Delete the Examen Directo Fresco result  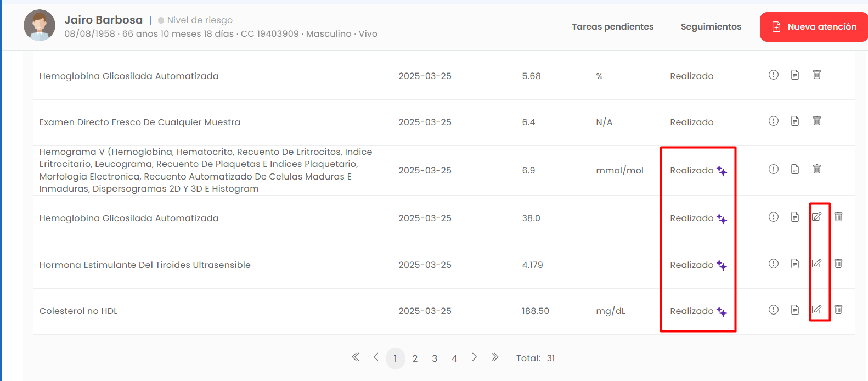tap(817, 121)
